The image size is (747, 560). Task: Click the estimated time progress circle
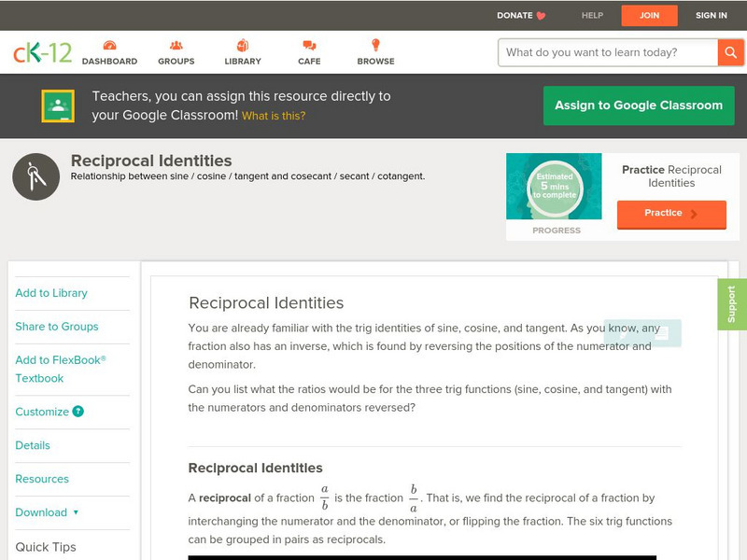556,186
